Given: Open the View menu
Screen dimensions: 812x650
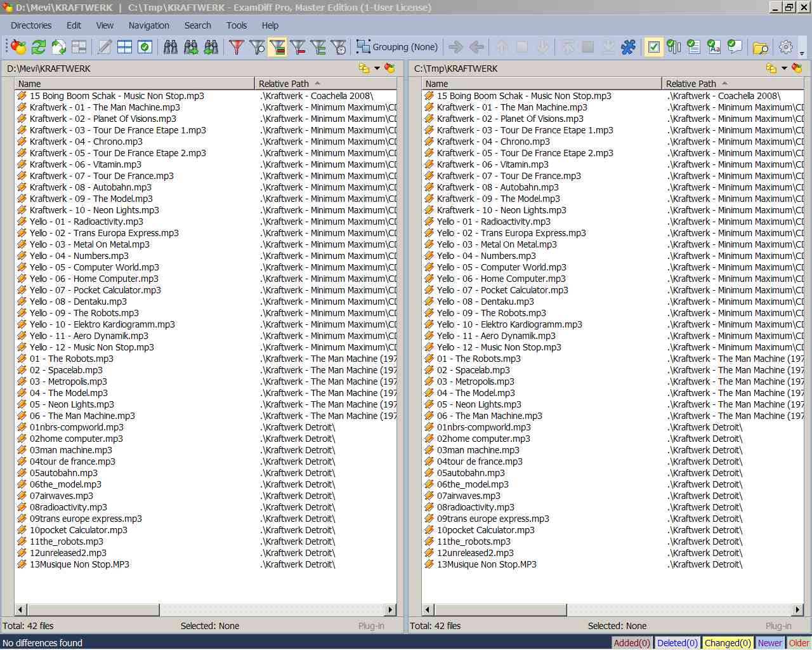Looking at the screenshot, I should click(105, 25).
